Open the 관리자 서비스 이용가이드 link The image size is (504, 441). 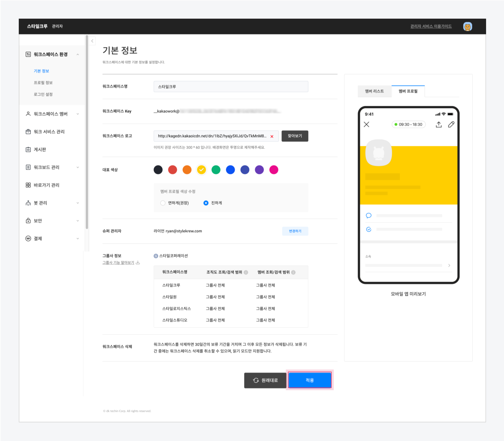[x=431, y=26]
